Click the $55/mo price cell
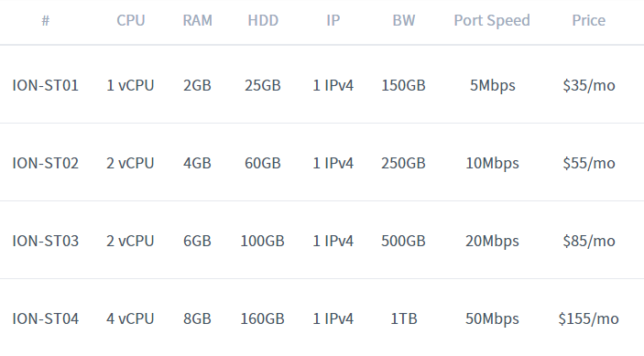 tap(589, 163)
